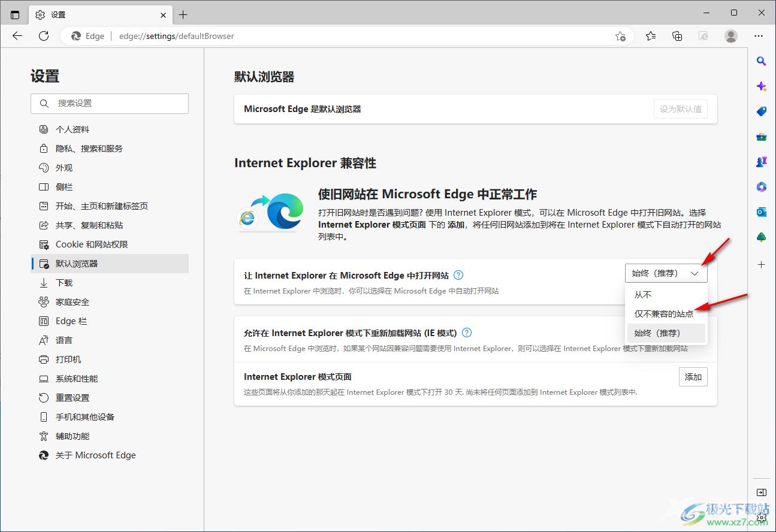Image resolution: width=776 pixels, height=532 pixels.
Task: Go back with the back arrow
Action: tap(17, 36)
